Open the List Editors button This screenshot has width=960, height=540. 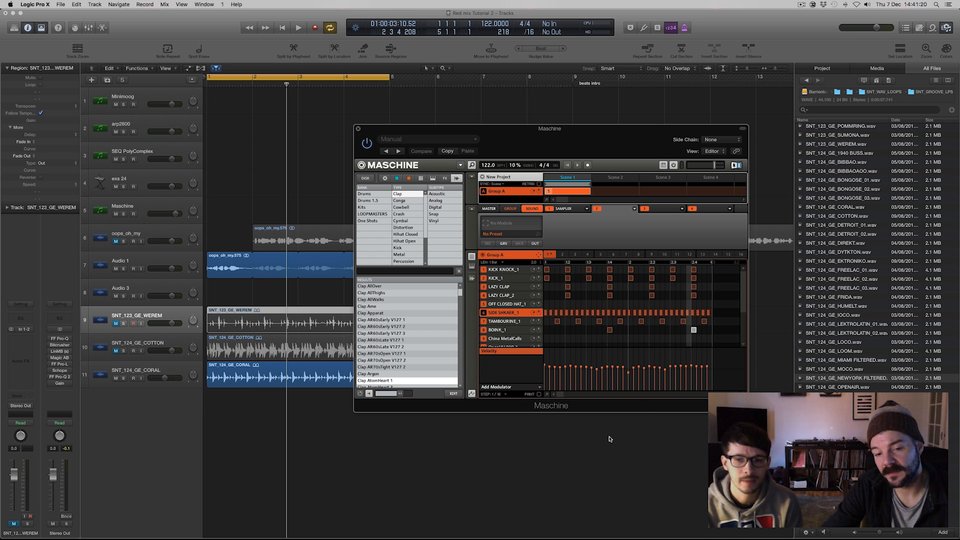(x=906, y=28)
